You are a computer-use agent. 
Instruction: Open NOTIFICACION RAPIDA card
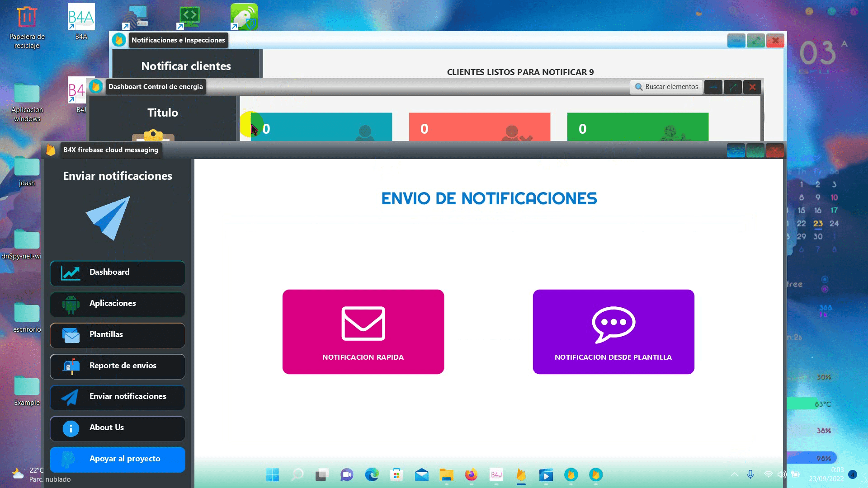(363, 332)
